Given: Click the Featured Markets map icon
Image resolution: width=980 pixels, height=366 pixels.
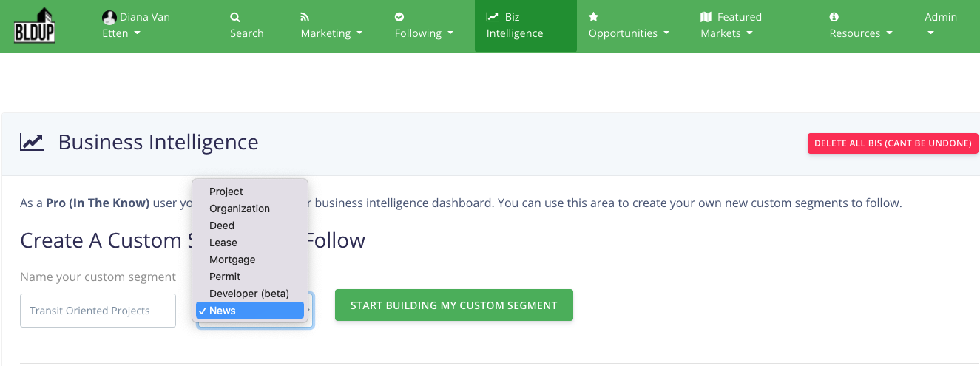Looking at the screenshot, I should point(706,17).
